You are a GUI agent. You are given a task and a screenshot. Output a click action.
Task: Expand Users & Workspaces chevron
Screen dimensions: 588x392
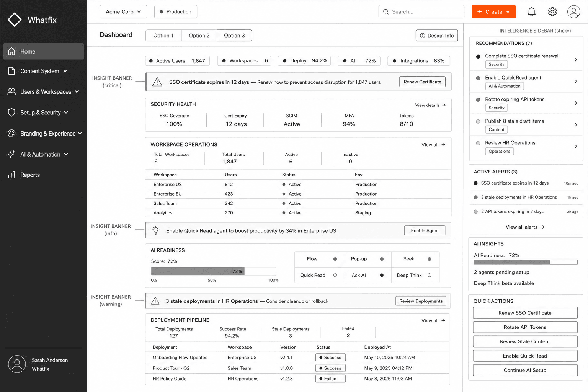(77, 92)
